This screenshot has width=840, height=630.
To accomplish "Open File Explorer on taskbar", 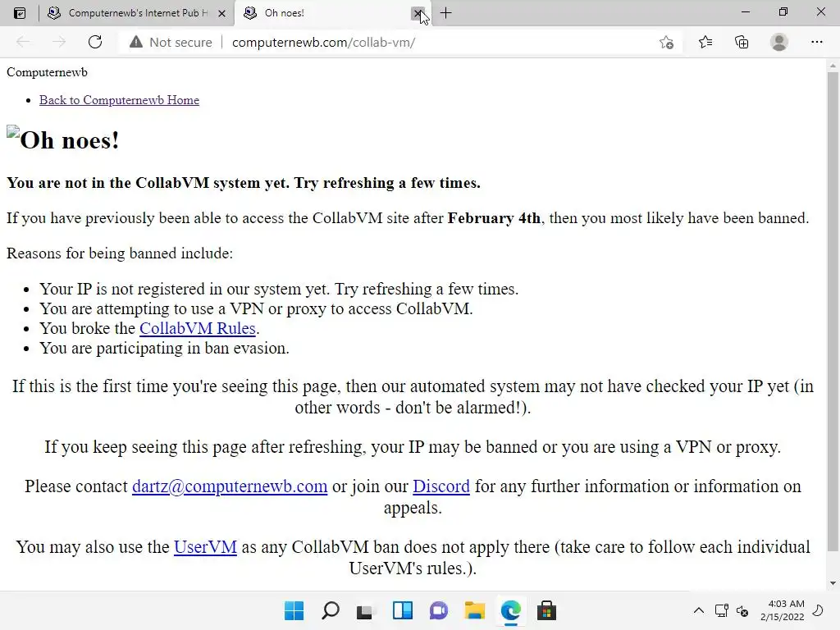I will [x=474, y=610].
